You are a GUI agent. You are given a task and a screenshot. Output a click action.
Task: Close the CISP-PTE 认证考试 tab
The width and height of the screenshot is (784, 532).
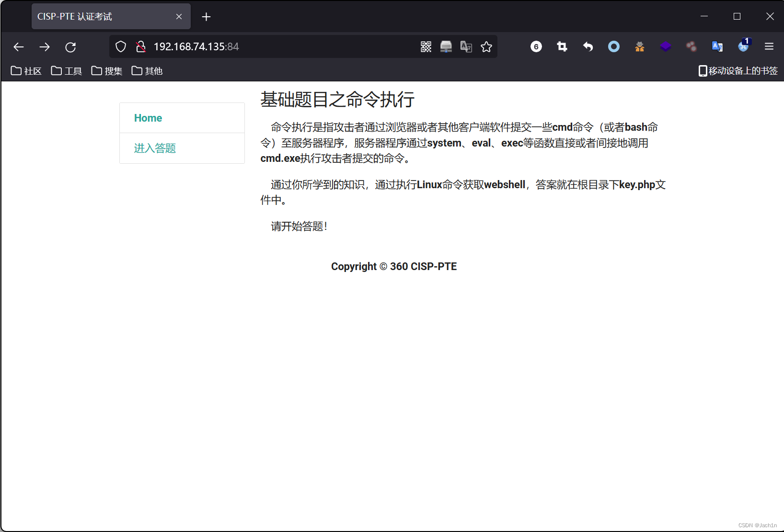pyautogui.click(x=179, y=17)
